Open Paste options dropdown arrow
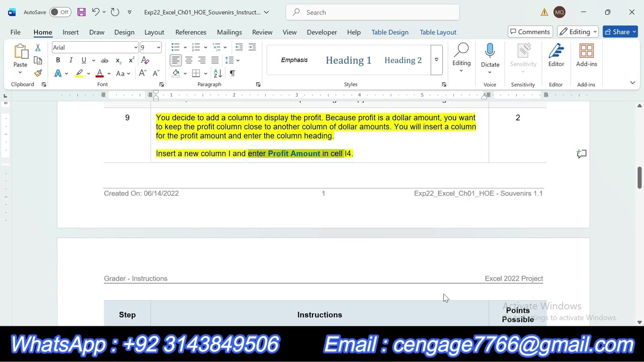 coord(21,72)
